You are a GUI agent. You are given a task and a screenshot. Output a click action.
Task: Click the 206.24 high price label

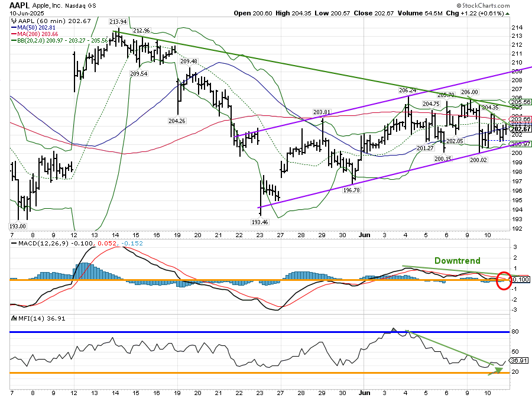(407, 90)
